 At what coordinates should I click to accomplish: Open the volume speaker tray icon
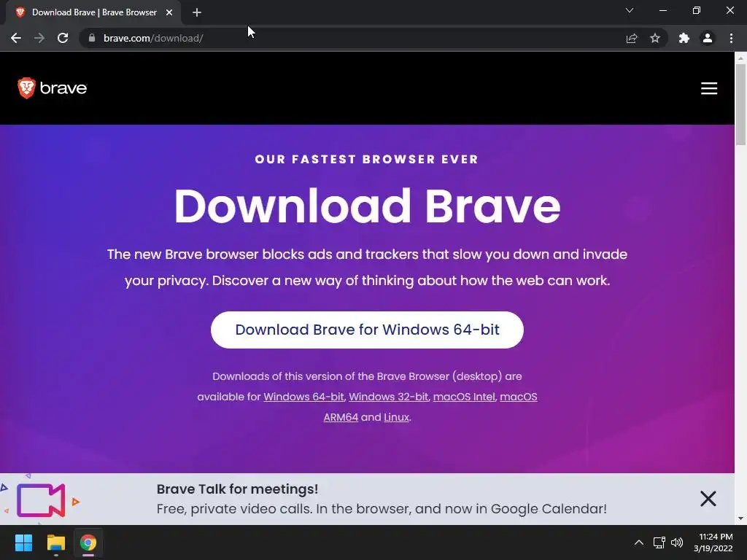click(677, 542)
